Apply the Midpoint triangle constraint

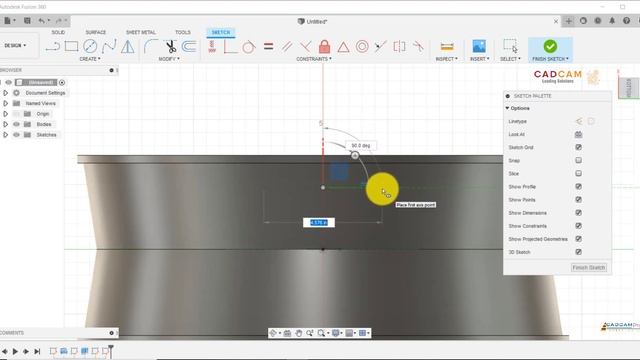pyautogui.click(x=343, y=47)
